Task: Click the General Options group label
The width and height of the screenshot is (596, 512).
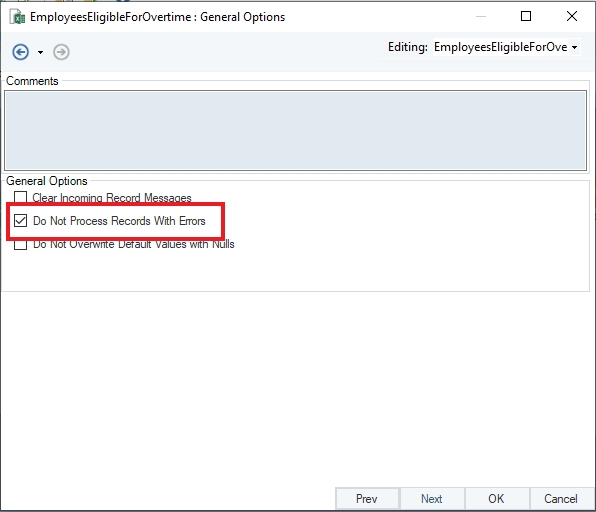Action: point(47,181)
